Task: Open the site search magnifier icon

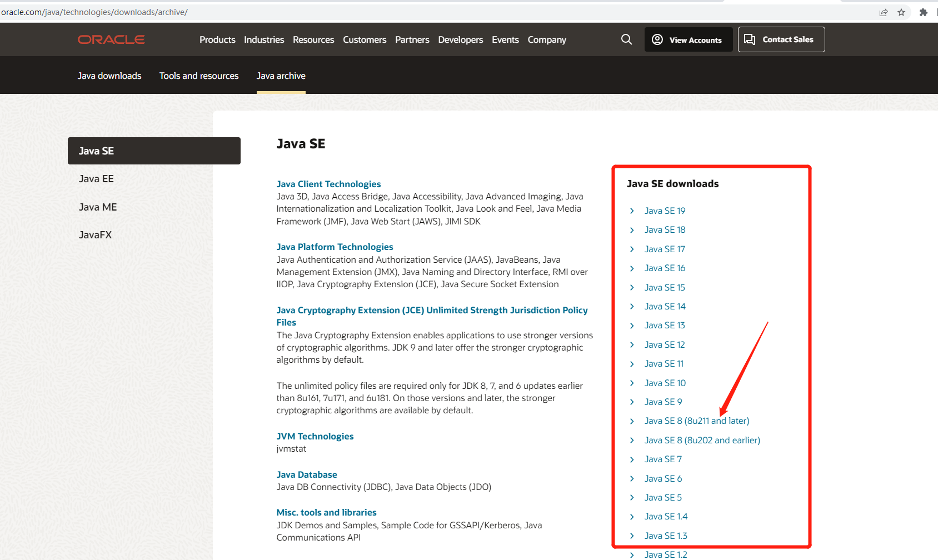Action: point(626,39)
